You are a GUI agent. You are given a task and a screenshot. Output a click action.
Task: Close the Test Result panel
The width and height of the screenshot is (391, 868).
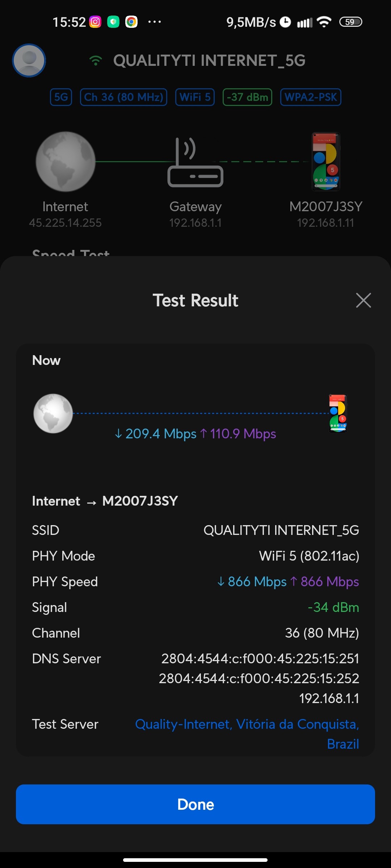pyautogui.click(x=363, y=300)
